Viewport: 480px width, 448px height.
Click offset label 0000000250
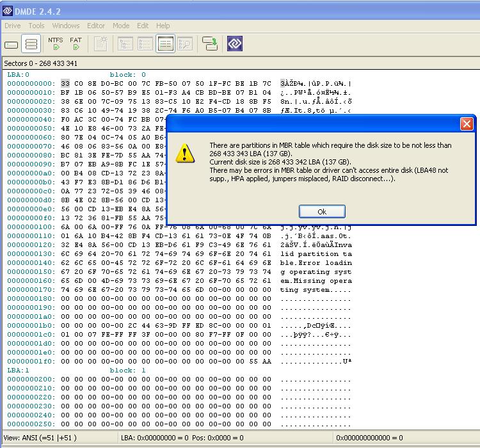[31, 424]
